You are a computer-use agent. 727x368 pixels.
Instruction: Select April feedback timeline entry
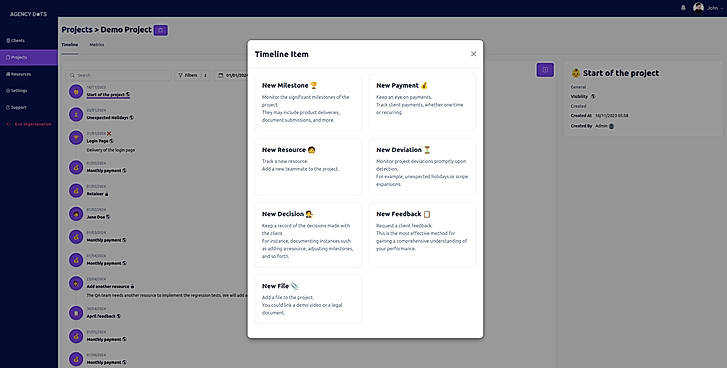(x=101, y=316)
